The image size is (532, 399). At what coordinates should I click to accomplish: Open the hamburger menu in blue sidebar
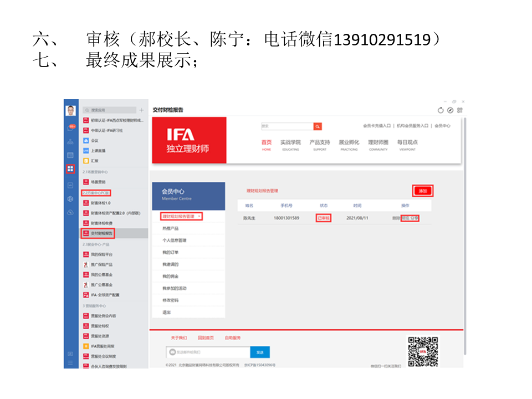(70, 363)
